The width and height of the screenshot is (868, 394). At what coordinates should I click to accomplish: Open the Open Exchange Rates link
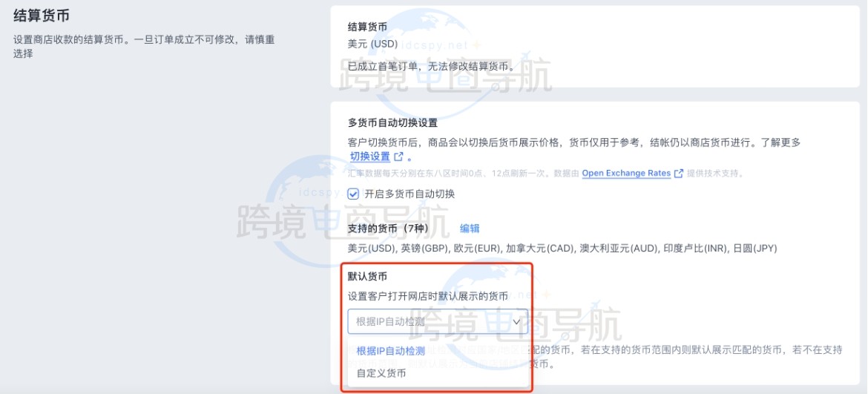tap(626, 173)
